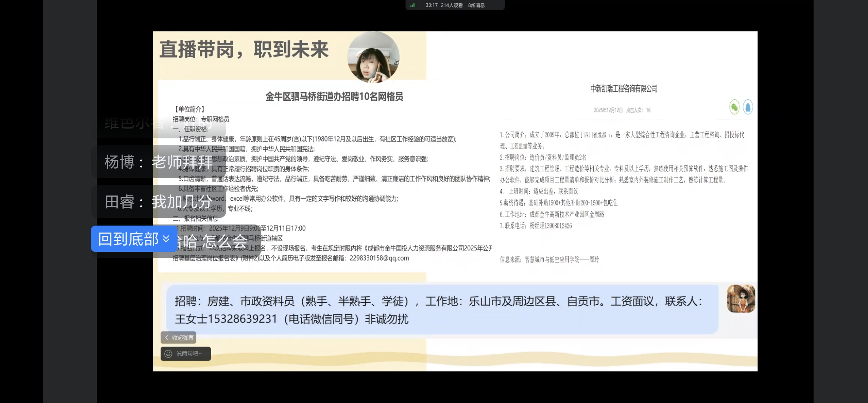Screen dimensions: 868x403
Task: Focus the 说两句吧~ comment input
Action: tap(189, 354)
